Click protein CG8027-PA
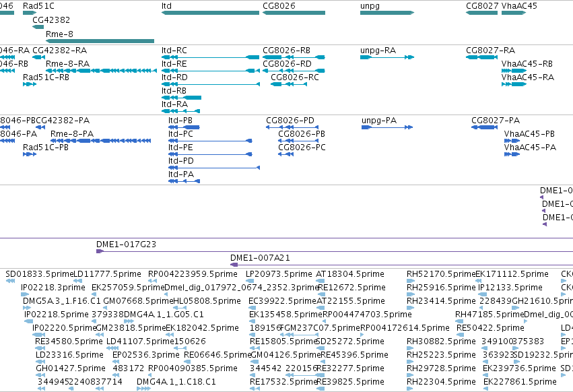This screenshot has height=392, width=573. pos(484,127)
